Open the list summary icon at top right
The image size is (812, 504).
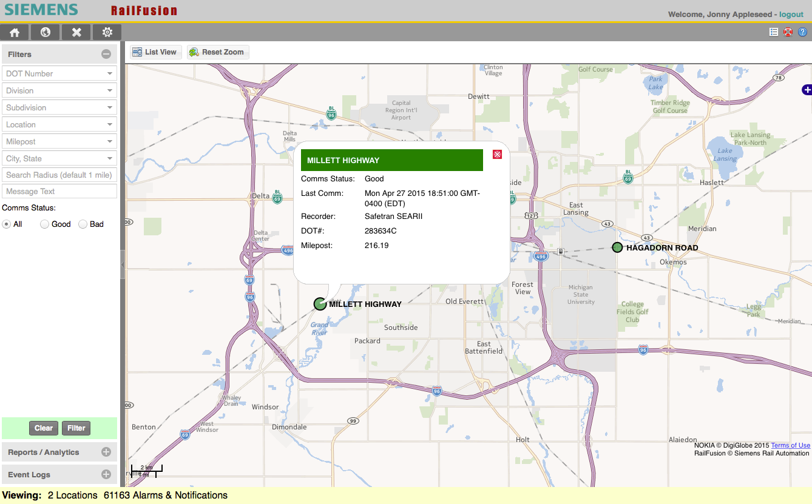(773, 32)
